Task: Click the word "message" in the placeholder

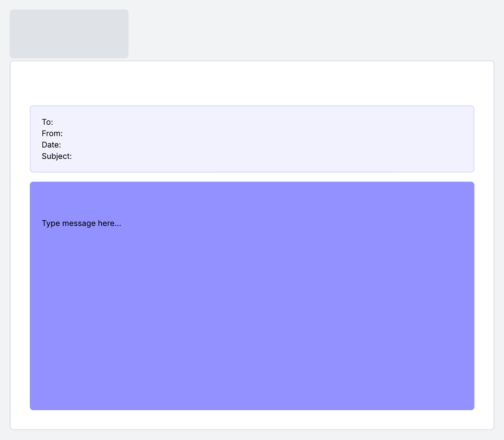Action: pyautogui.click(x=79, y=223)
